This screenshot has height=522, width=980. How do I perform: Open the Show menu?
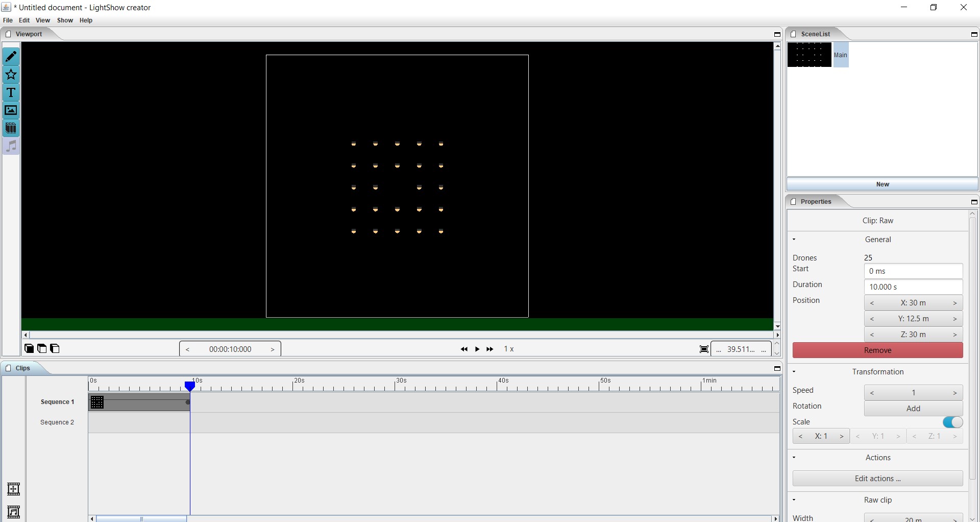(65, 20)
